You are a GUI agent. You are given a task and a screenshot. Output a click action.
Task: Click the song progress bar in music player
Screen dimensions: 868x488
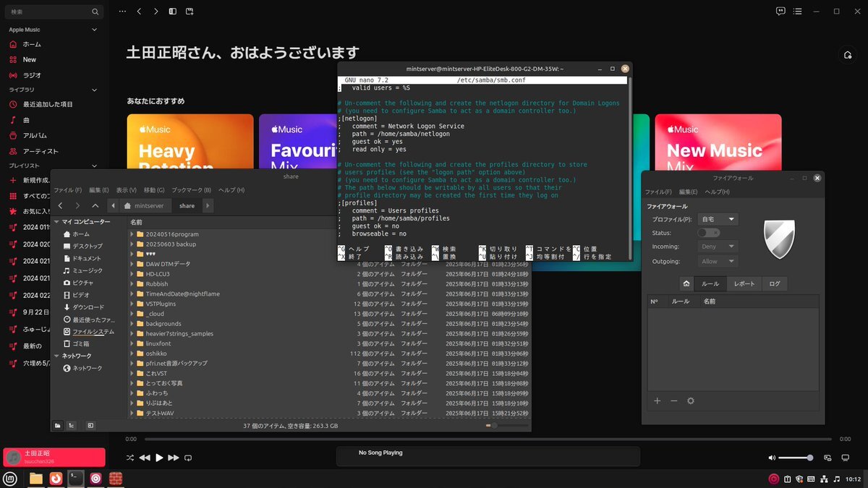tap(488, 439)
